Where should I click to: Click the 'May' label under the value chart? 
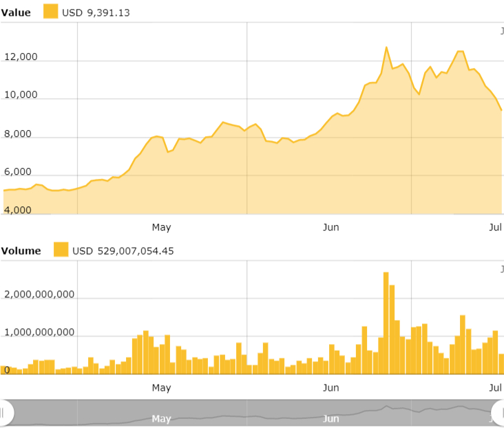(161, 227)
